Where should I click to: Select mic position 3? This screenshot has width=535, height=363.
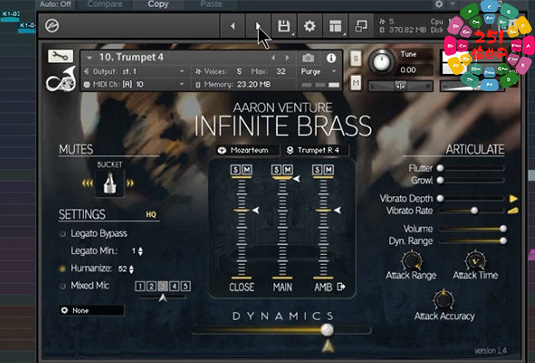pyautogui.click(x=163, y=286)
